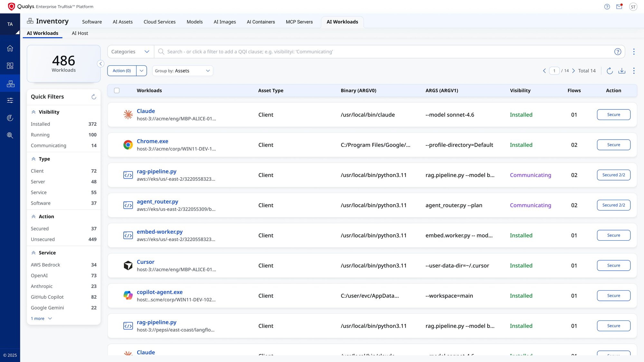Open the Home icon in left sidebar
This screenshot has height=362, width=644.
coord(10,48)
